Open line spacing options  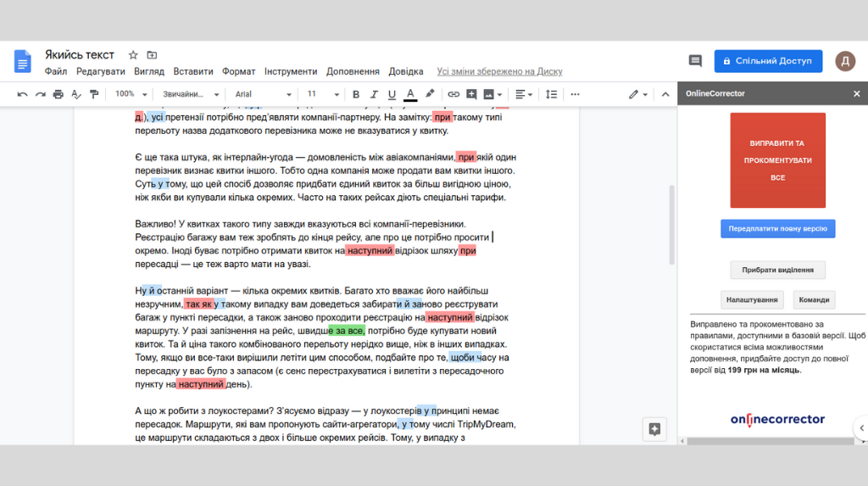(x=551, y=94)
